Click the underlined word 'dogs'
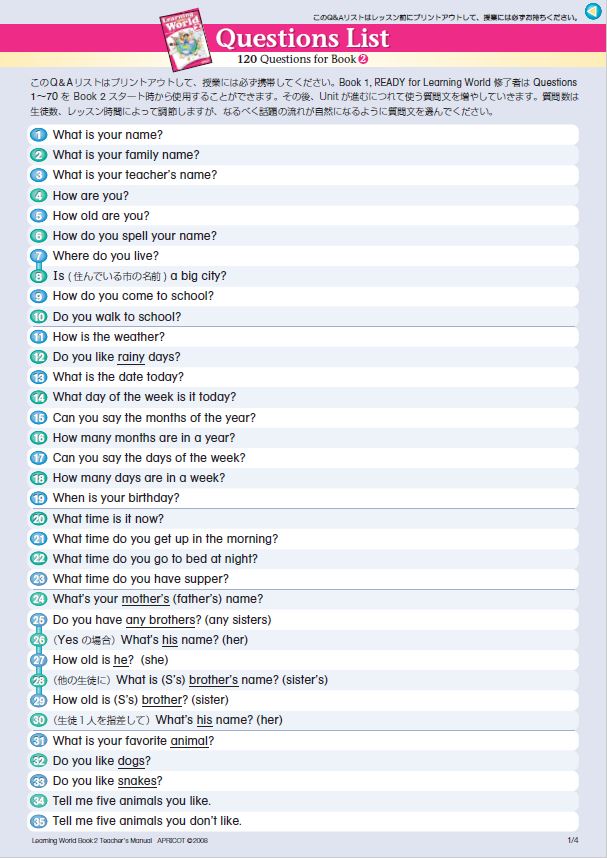 click(133, 761)
